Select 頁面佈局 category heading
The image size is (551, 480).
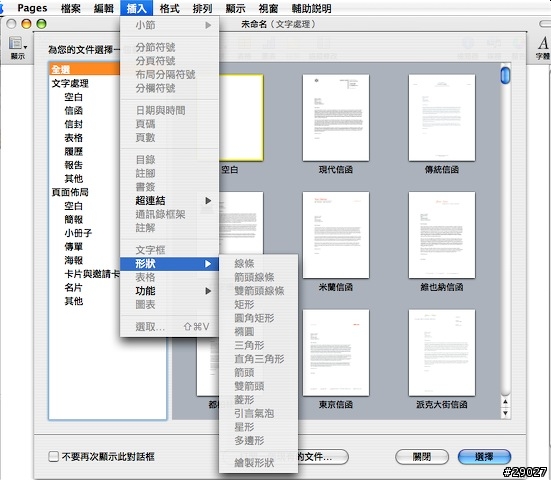click(x=70, y=192)
